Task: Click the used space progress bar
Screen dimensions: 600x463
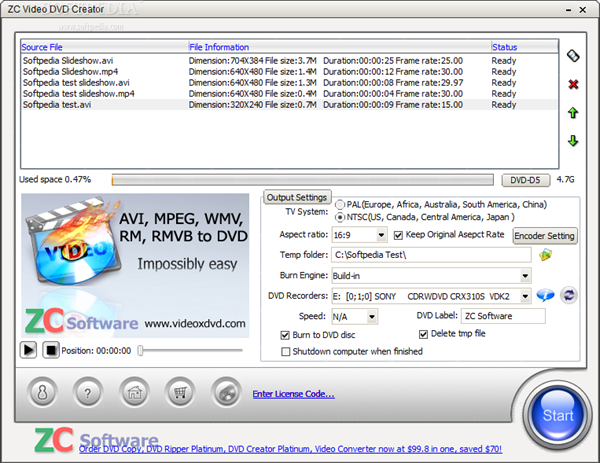Action: (303, 179)
